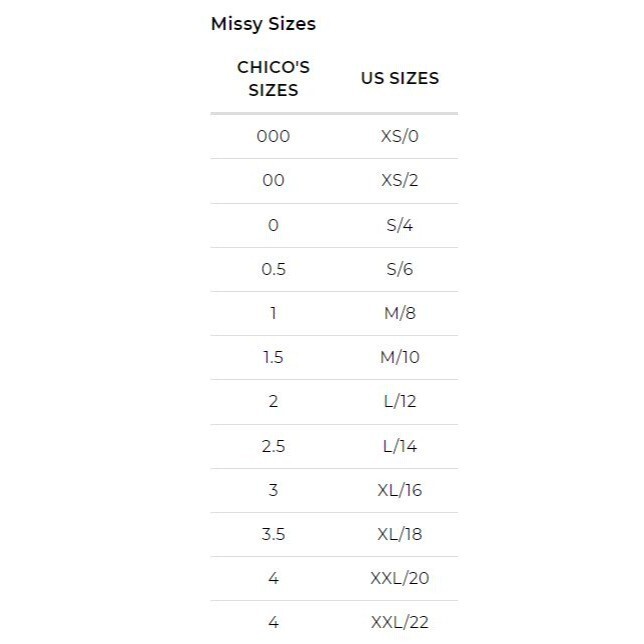Image resolution: width=644 pixels, height=644 pixels.
Task: Click the M/10 US size cell
Action: coord(400,357)
